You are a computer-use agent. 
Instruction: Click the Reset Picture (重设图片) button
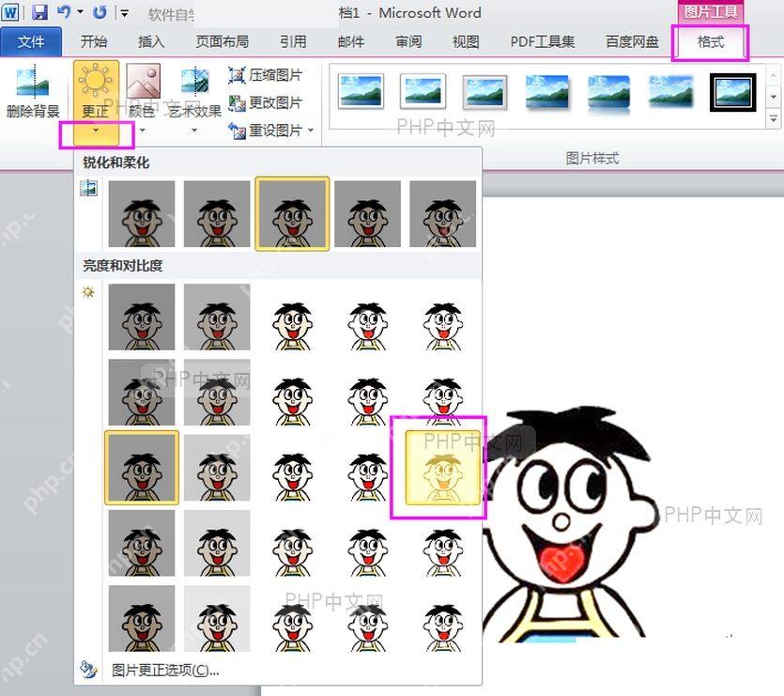(x=266, y=131)
